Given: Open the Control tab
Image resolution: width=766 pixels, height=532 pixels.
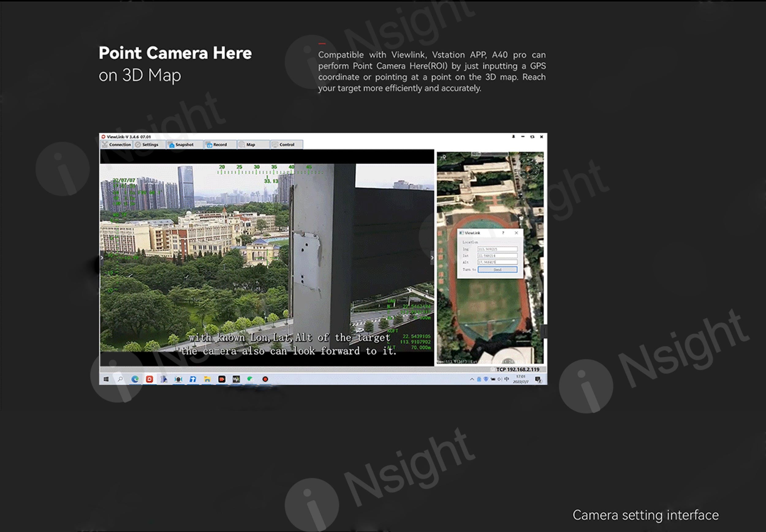Looking at the screenshot, I should [x=284, y=145].
